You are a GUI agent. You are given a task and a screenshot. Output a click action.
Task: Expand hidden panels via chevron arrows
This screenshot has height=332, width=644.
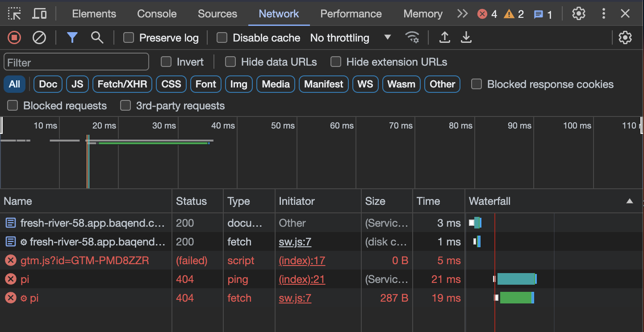[462, 13]
